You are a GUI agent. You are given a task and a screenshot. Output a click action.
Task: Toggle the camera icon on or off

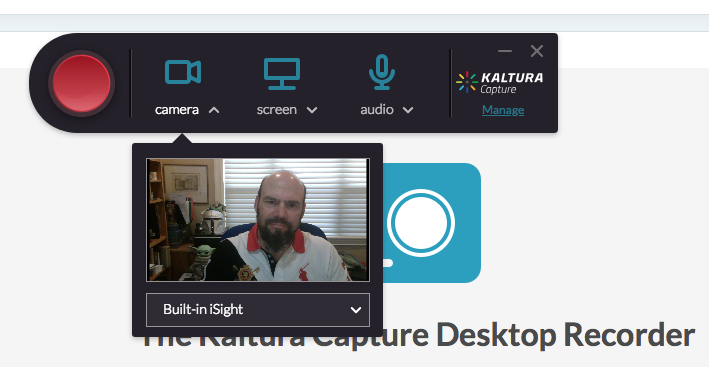pos(183,72)
